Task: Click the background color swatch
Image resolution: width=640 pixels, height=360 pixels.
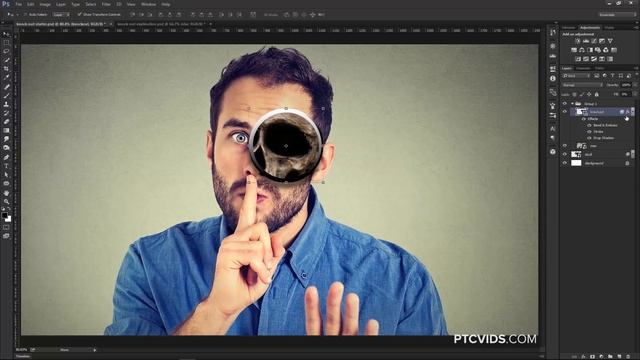Action: click(9, 220)
